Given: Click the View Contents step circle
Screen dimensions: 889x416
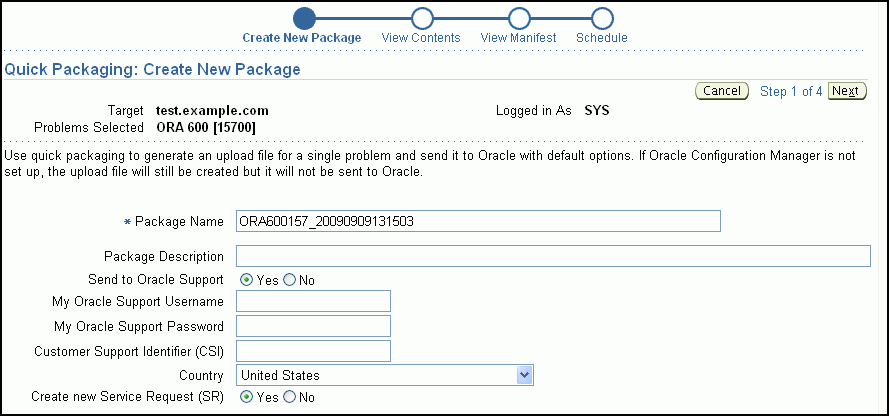Looking at the screenshot, I should coord(422,18).
